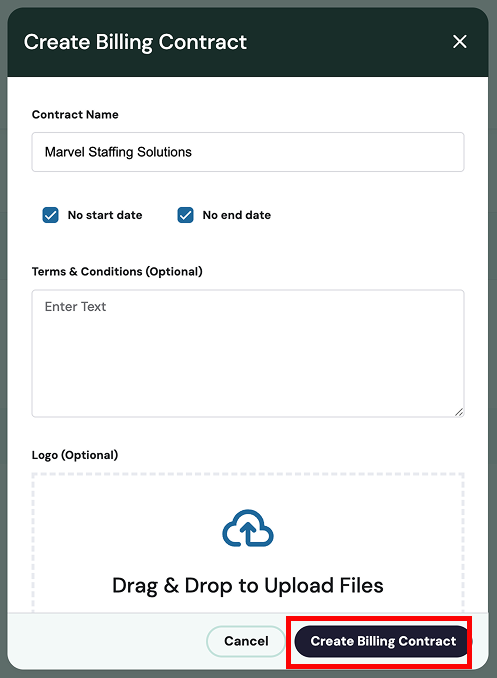Click the "Contract Name" field label
Screen dimensions: 497x678
[x=75, y=115]
